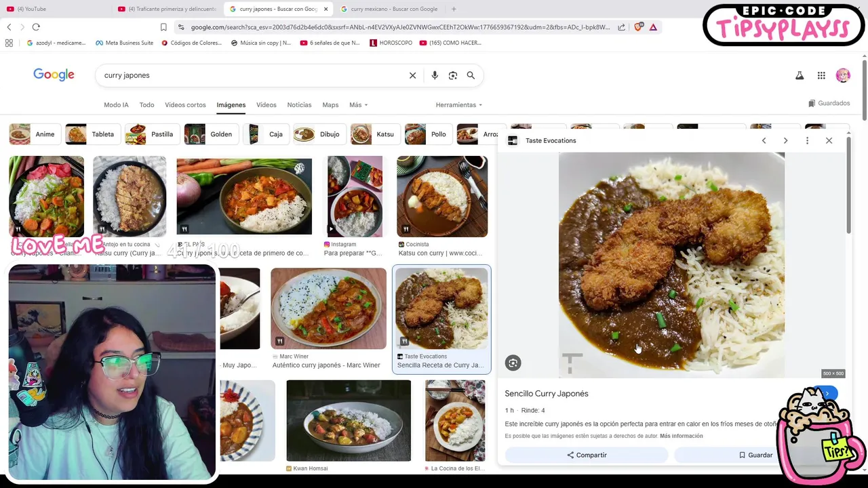Start a voice search with microphone icon

click(x=435, y=75)
